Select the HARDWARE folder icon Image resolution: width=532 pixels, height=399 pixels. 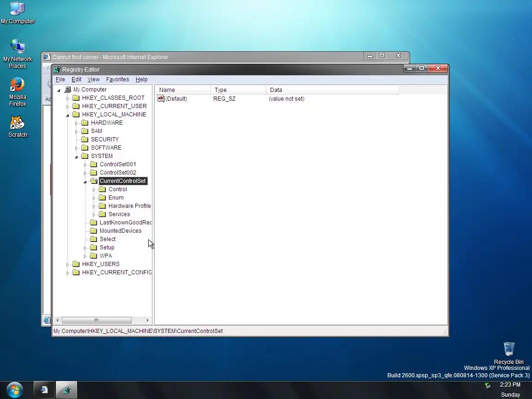click(x=85, y=123)
